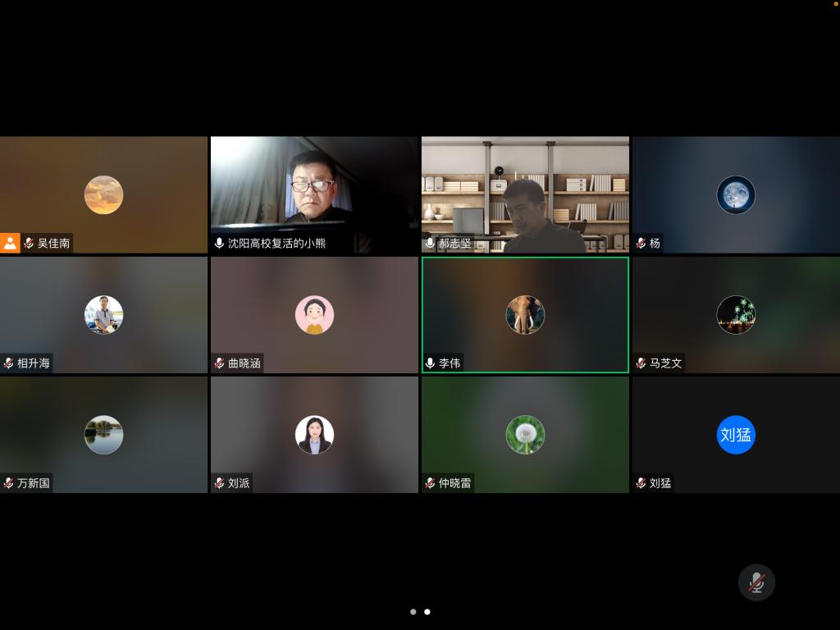Click the muted mic icon beside 马芝文
The image size is (840, 630).
click(641, 363)
